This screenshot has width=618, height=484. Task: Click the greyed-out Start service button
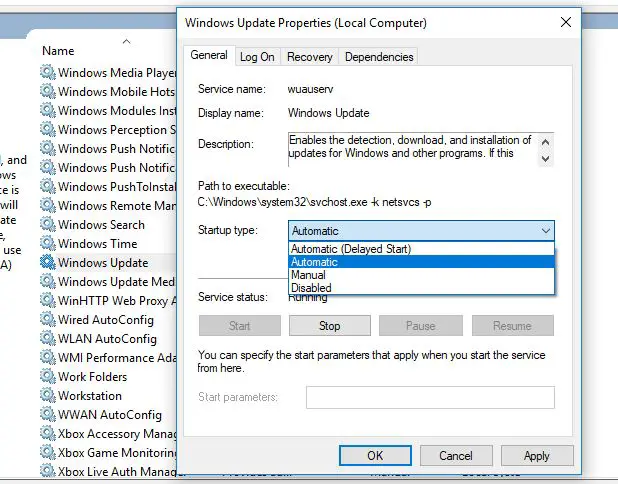click(x=240, y=326)
